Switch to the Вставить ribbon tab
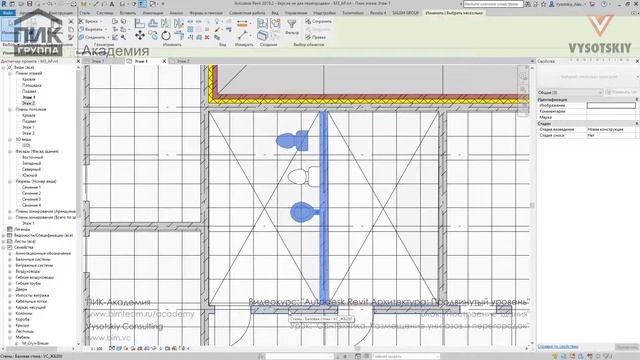640x360 pixels. tap(128, 13)
